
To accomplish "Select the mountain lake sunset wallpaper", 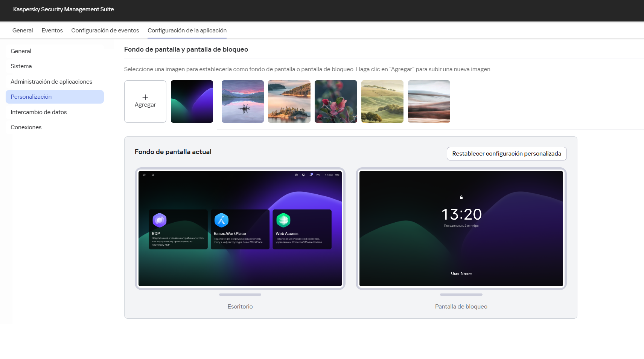I will click(242, 101).
